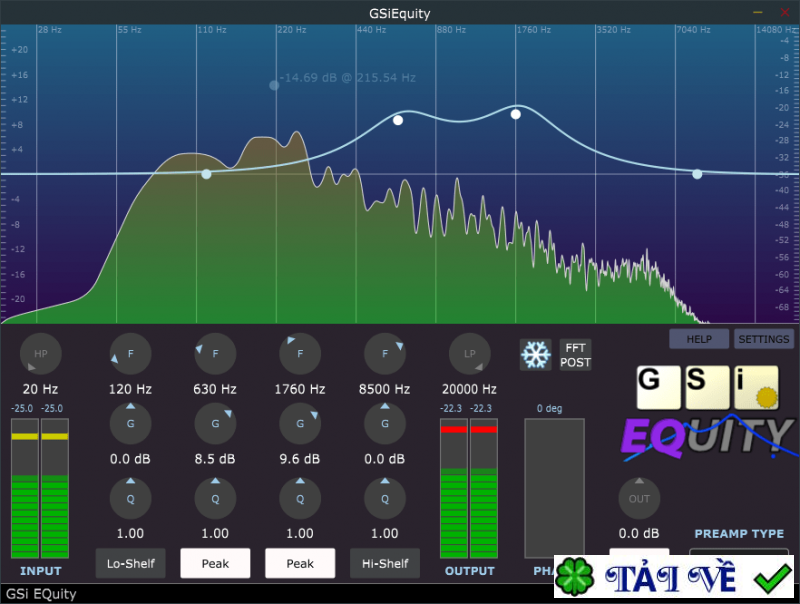Image resolution: width=800 pixels, height=604 pixels.
Task: Click the HP high-pass filter knob
Action: pyautogui.click(x=41, y=353)
